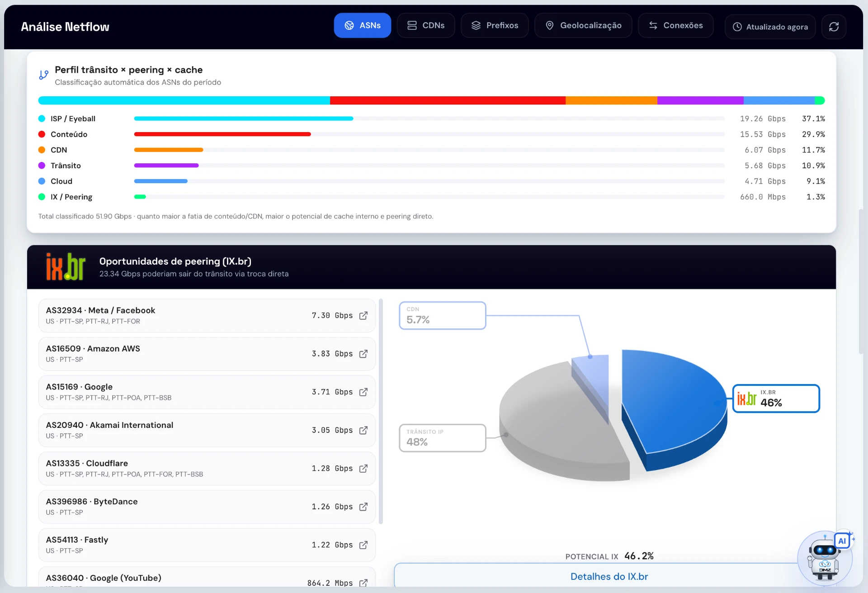Open external link for Amazon AWS
The height and width of the screenshot is (593, 868).
363,354
